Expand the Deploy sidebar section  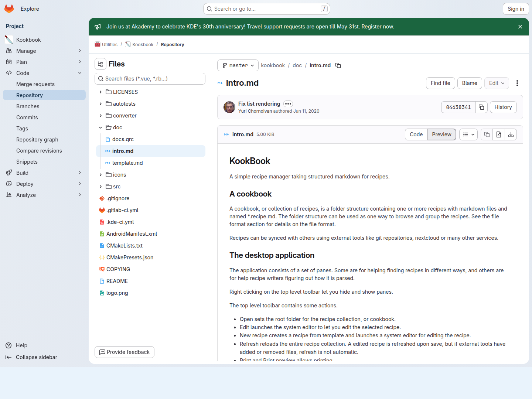click(x=44, y=184)
